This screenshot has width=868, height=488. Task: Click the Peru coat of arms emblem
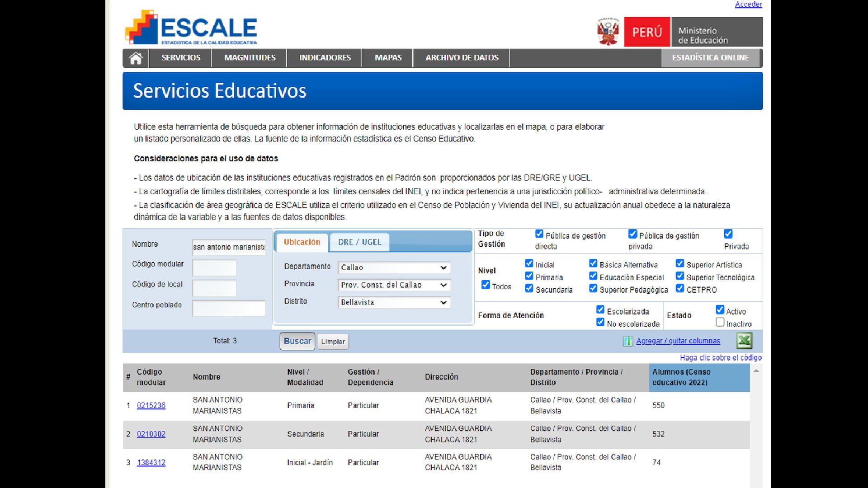click(608, 31)
